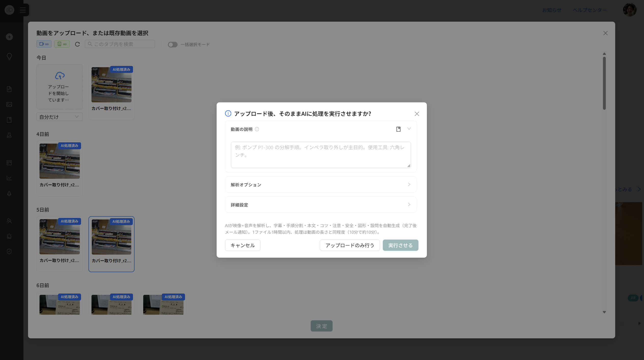
Task: Open the template icon beside 動画の説明
Action: (398, 129)
